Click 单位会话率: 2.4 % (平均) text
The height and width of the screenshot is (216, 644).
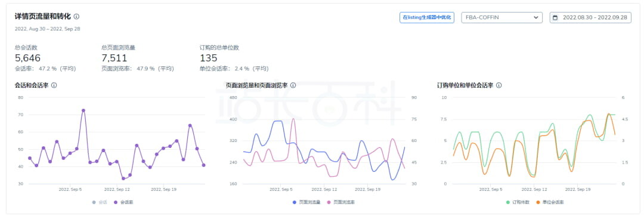pos(234,69)
